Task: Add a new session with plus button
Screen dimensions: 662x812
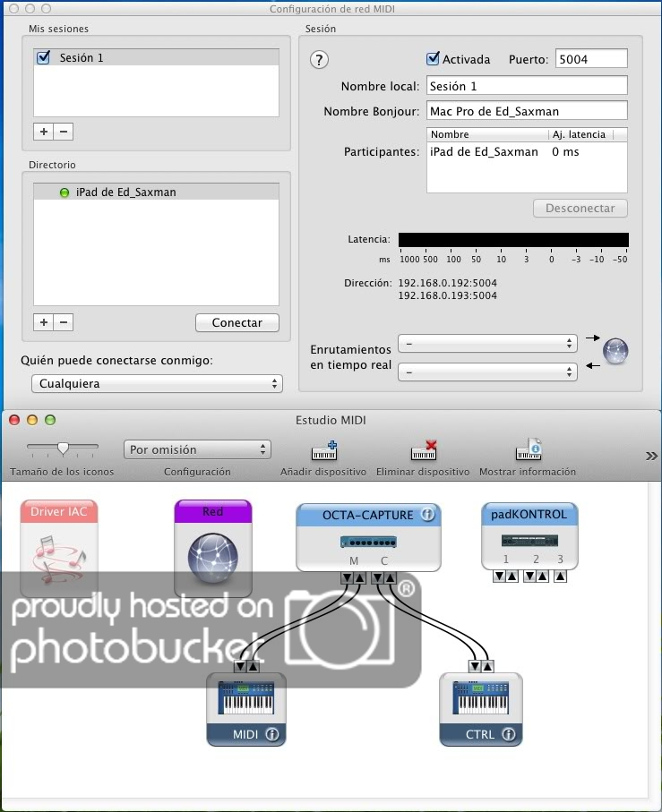Action: (44, 132)
